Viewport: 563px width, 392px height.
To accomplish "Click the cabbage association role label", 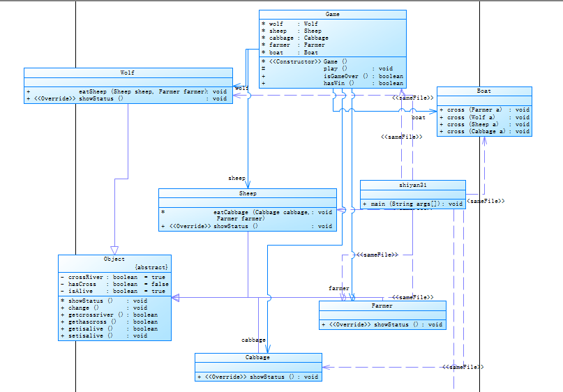I will 253,340.
